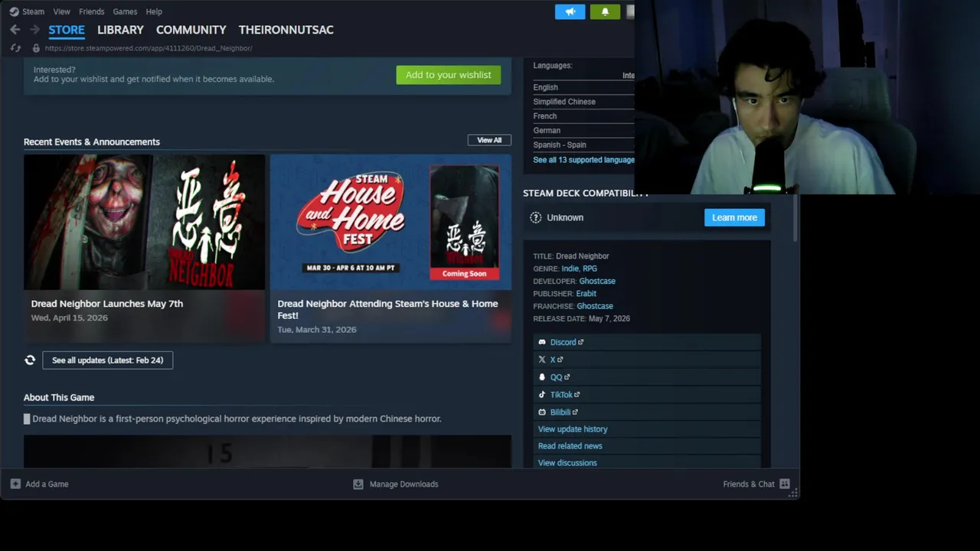Viewport: 980px width, 551px height.
Task: Click View All events button
Action: pos(489,140)
